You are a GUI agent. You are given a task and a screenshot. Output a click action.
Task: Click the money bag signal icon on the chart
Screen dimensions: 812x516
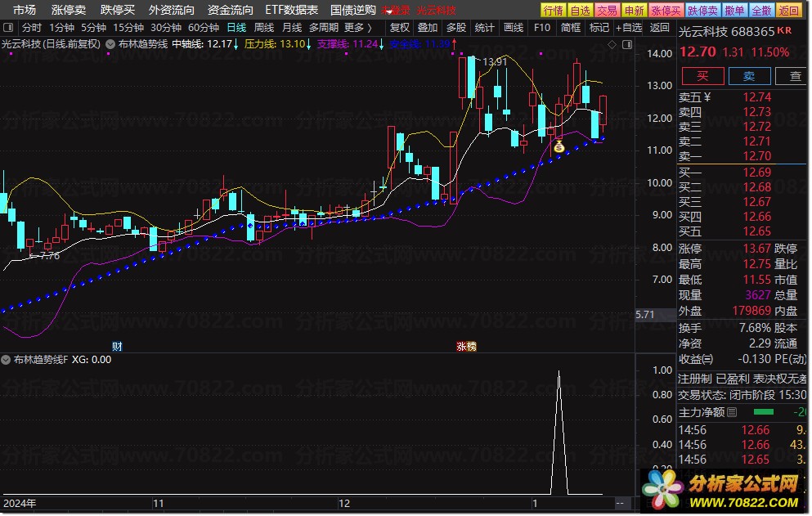[x=559, y=146]
